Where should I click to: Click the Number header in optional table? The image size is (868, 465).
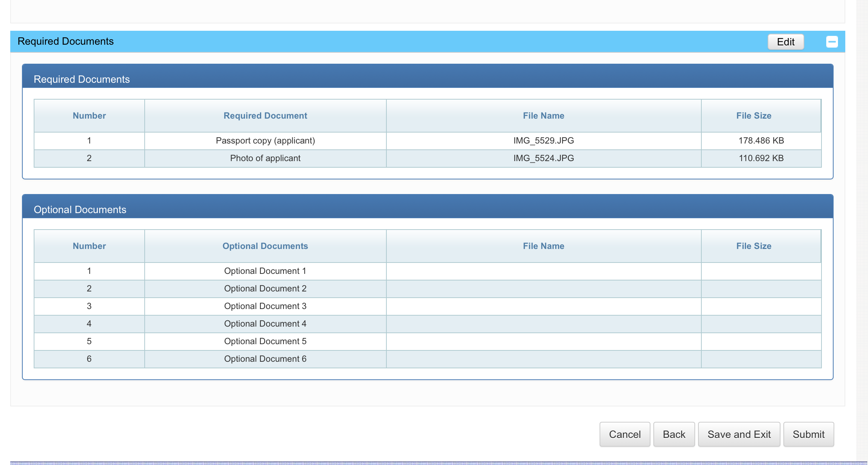[89, 246]
